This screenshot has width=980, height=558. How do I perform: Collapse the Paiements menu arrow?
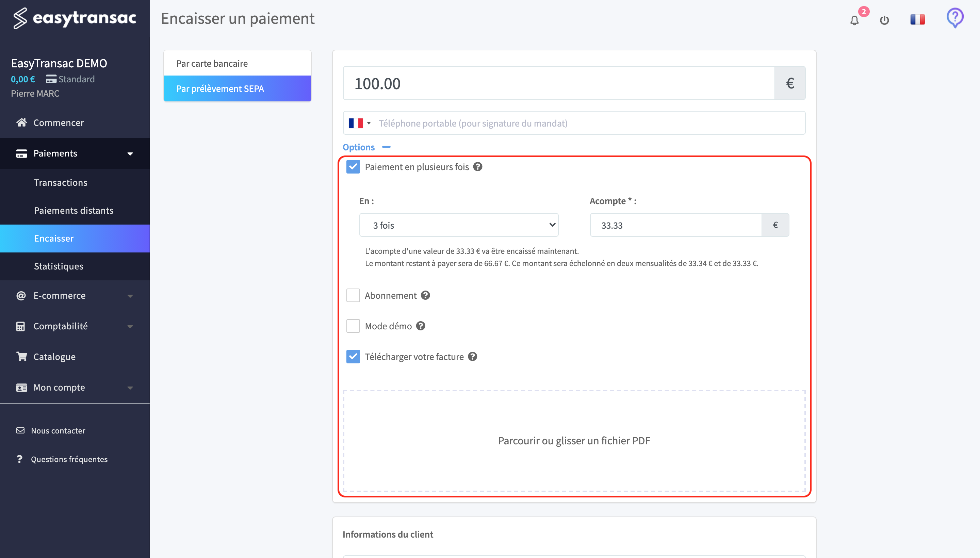(130, 154)
